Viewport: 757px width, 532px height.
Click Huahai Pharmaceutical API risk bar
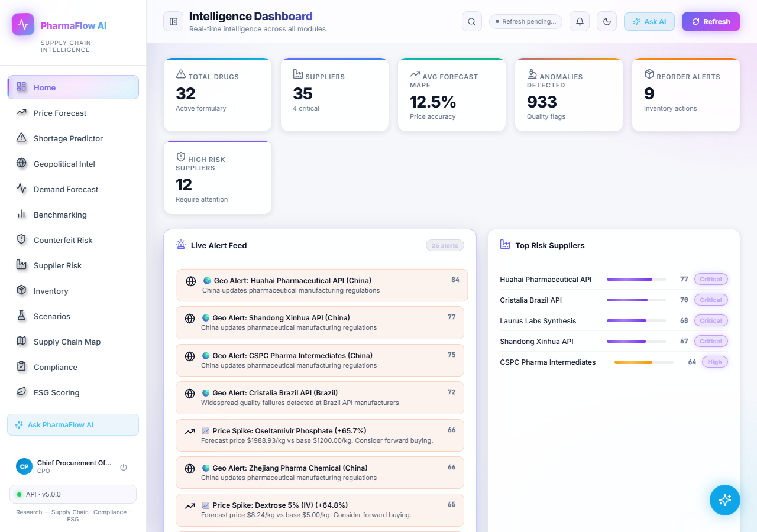pyautogui.click(x=636, y=279)
